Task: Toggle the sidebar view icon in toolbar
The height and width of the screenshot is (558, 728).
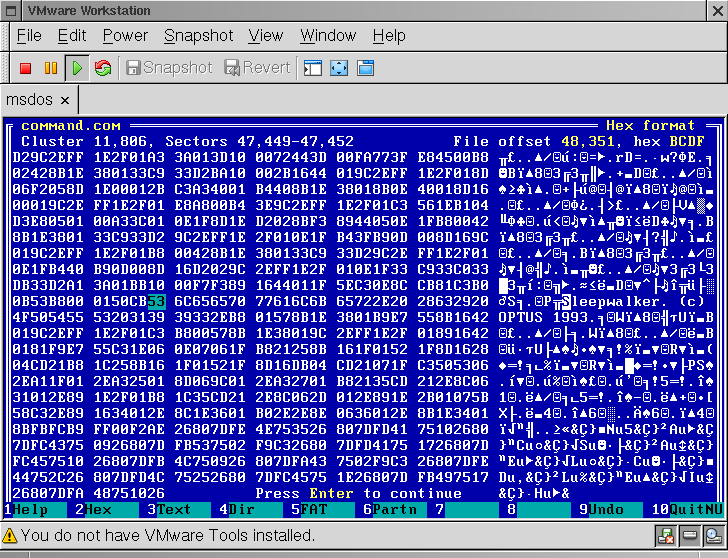Action: (313, 68)
